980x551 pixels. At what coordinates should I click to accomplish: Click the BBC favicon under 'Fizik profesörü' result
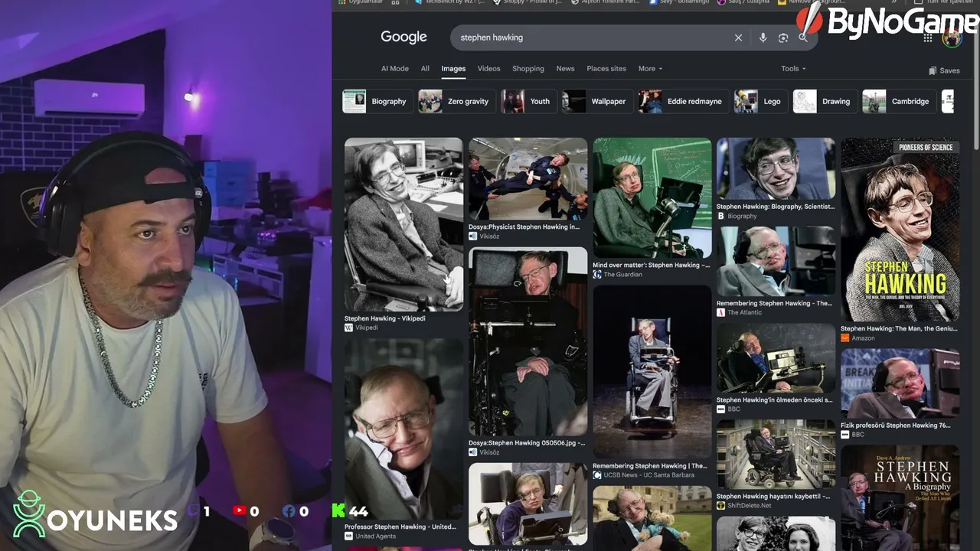pyautogui.click(x=845, y=435)
